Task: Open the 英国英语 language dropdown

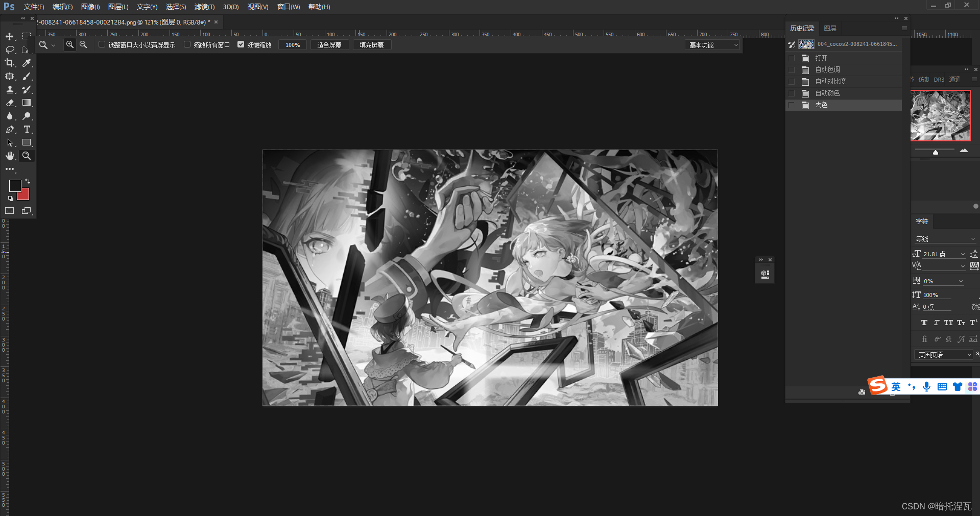Action: coord(944,354)
